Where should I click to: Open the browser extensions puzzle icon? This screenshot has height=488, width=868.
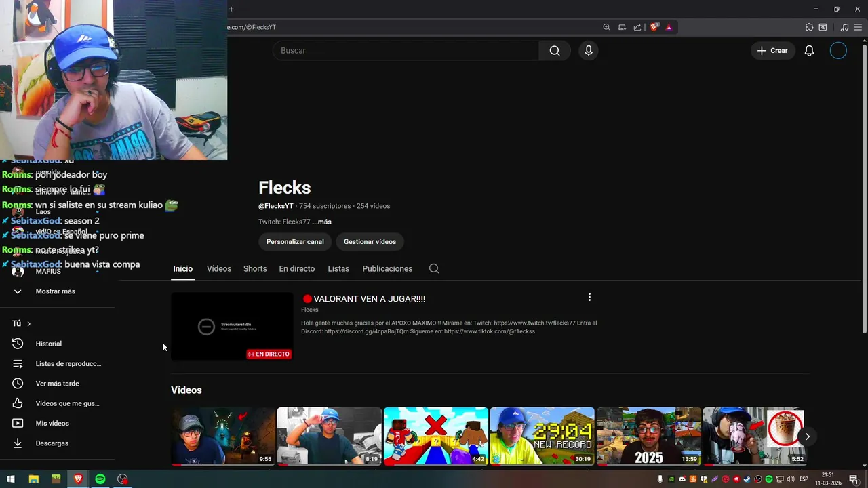809,27
